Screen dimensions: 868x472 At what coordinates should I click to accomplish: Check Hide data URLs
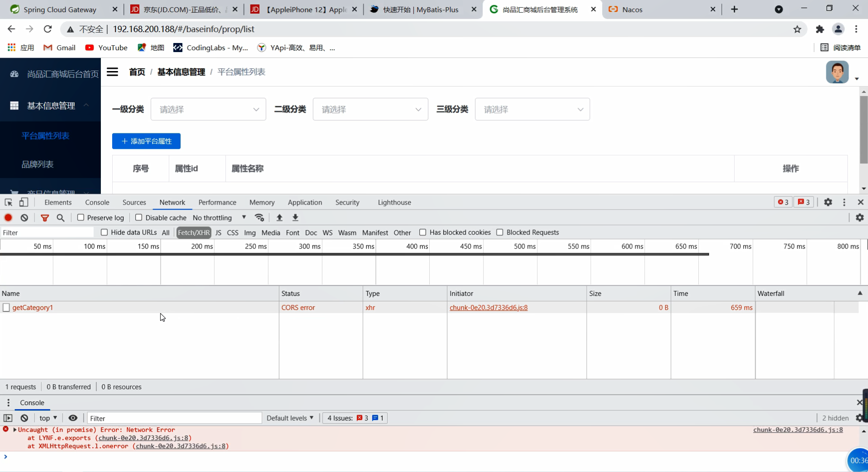pyautogui.click(x=104, y=232)
